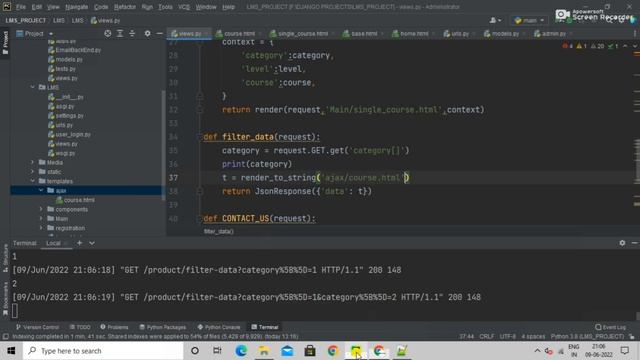Select settings.py in the LMS folder

pos(65,116)
